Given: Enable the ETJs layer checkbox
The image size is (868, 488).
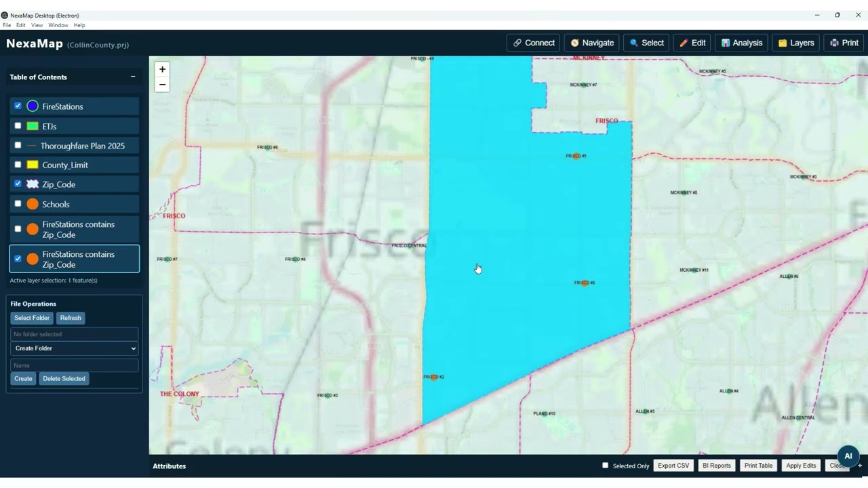Looking at the screenshot, I should pos(18,125).
